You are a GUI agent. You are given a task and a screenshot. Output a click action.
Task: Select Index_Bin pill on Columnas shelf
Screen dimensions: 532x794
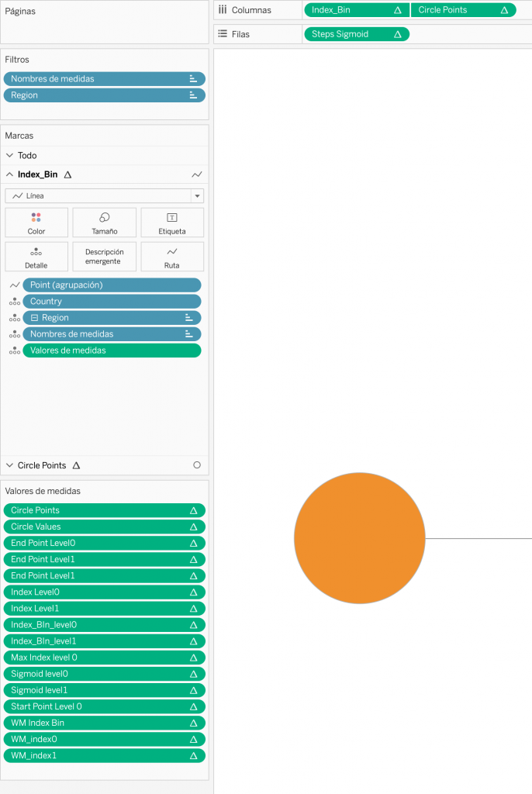357,9
